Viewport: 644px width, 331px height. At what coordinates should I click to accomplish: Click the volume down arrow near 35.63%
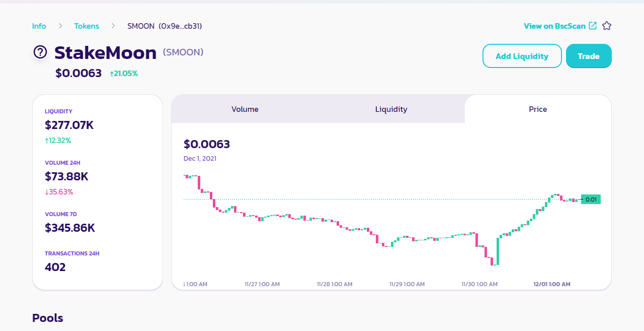(x=47, y=192)
